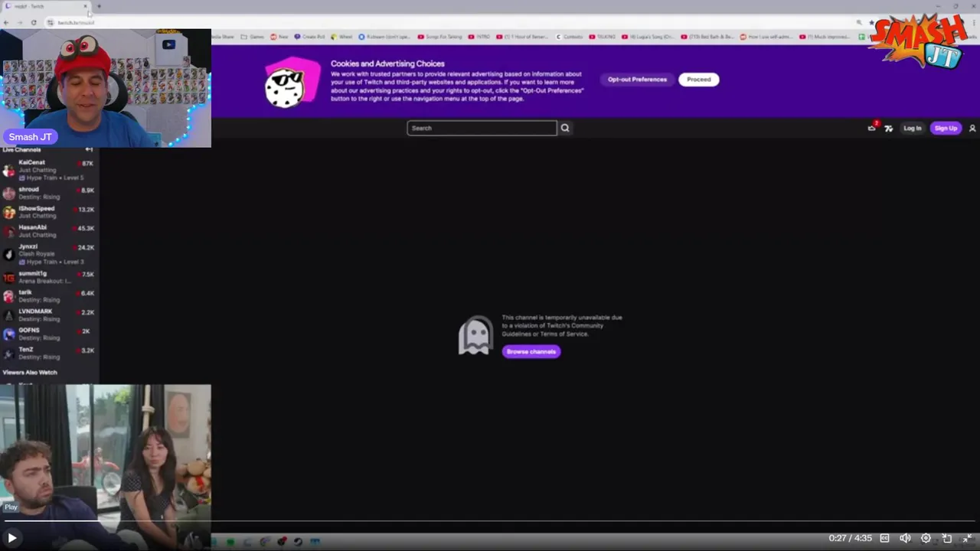
Task: Open the Games bookmark folder
Action: coord(253,37)
